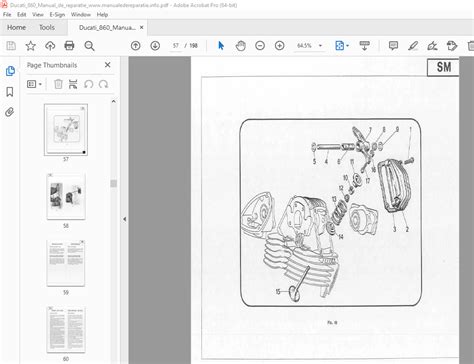Open Attachments paperclip panel icon

point(10,112)
